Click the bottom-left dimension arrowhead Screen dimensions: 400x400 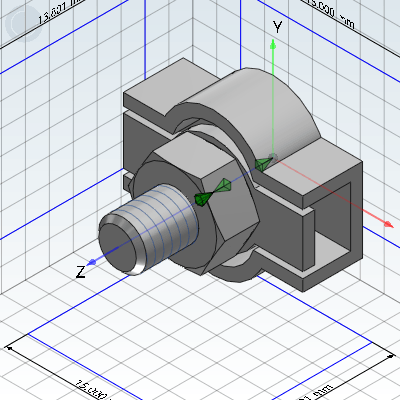pos(10,349)
